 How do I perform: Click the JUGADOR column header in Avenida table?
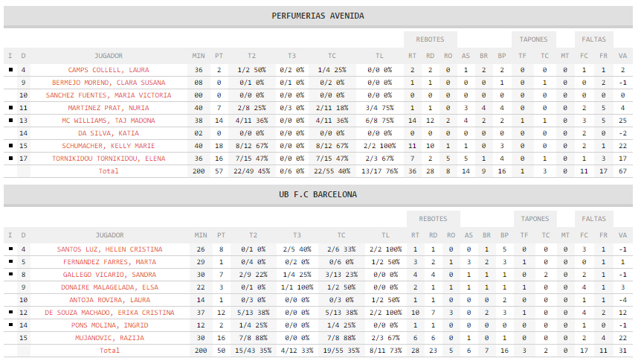coord(109,56)
